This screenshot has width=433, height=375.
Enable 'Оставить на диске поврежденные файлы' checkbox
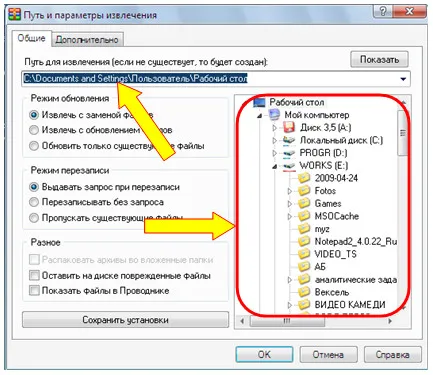(x=34, y=276)
